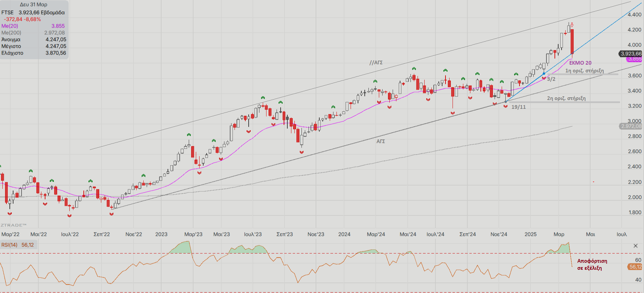Click the black 3.923,66 price tag on the axis
The image size is (644, 293).
tap(631, 54)
